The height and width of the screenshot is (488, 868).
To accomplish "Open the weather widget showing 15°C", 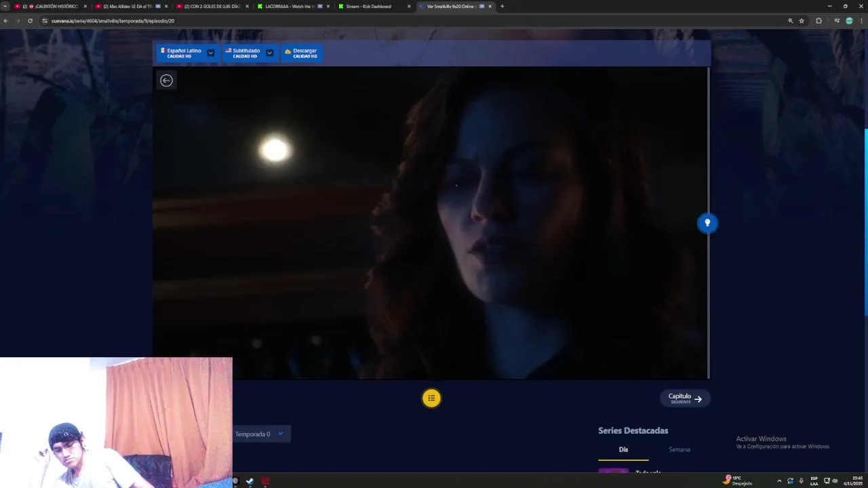I will (x=738, y=481).
